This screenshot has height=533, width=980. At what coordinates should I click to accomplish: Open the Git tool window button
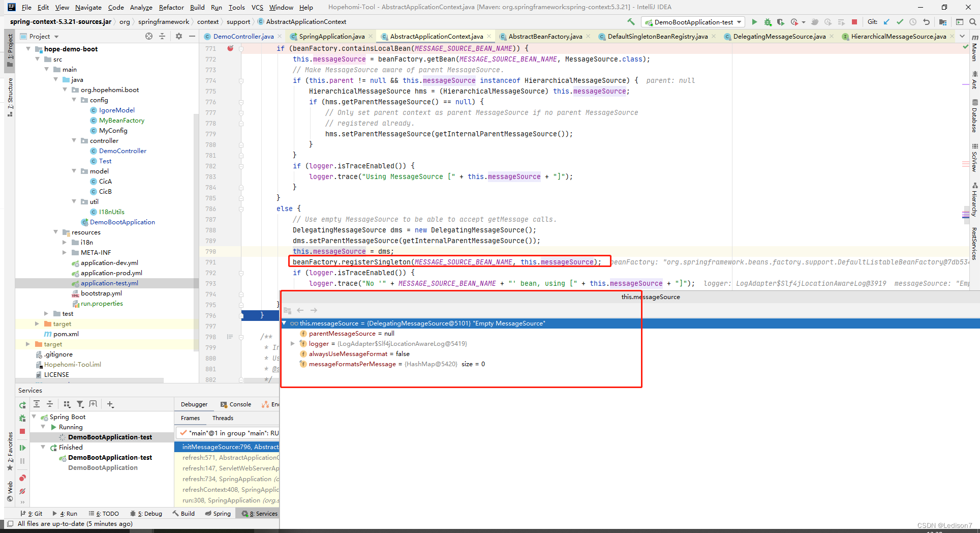(x=32, y=513)
